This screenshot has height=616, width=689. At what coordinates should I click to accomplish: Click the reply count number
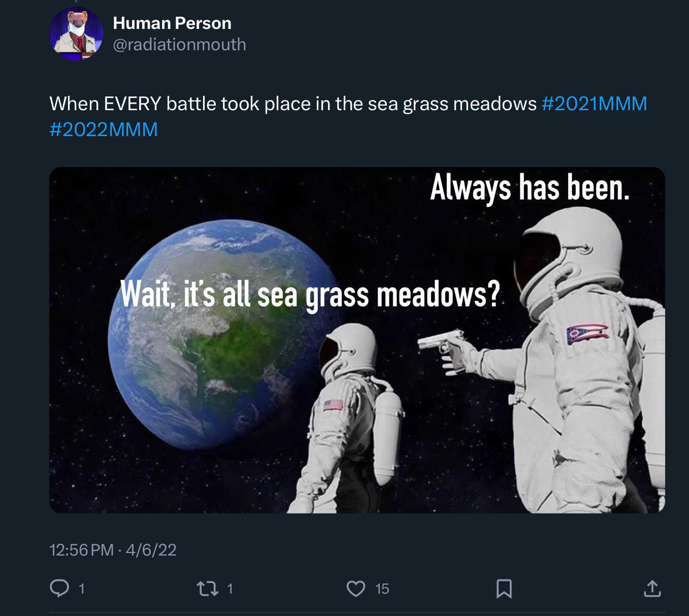(81, 589)
